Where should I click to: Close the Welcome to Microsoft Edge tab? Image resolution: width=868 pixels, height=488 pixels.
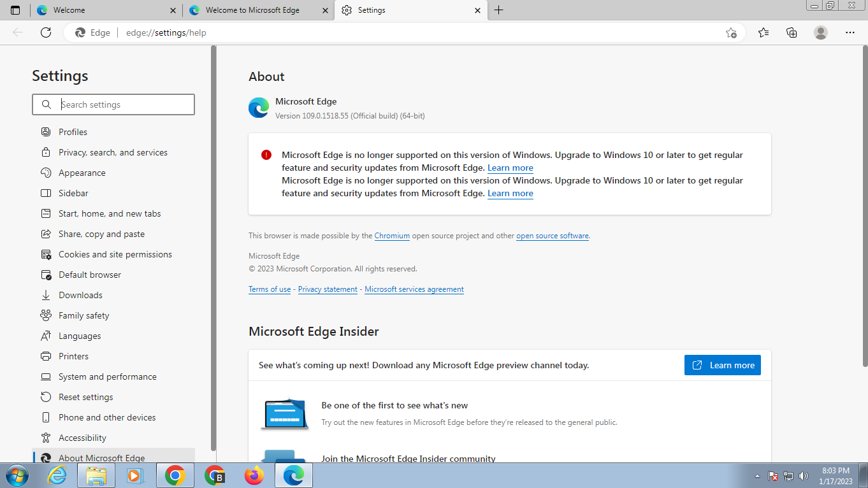[324, 10]
